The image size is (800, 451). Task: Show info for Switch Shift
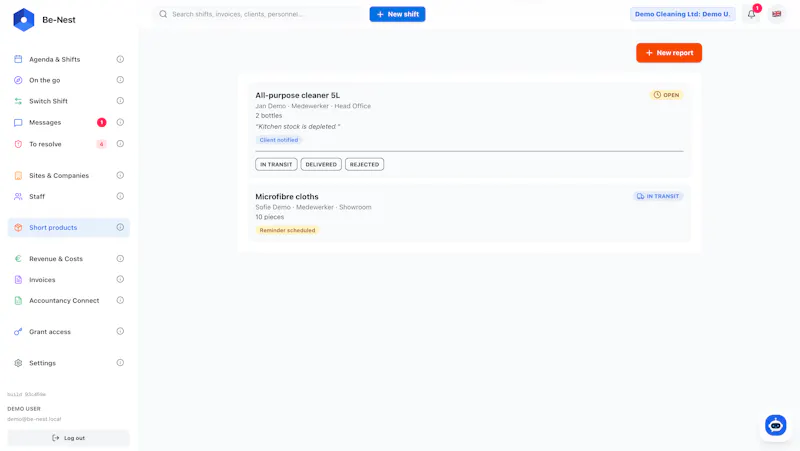tap(120, 101)
